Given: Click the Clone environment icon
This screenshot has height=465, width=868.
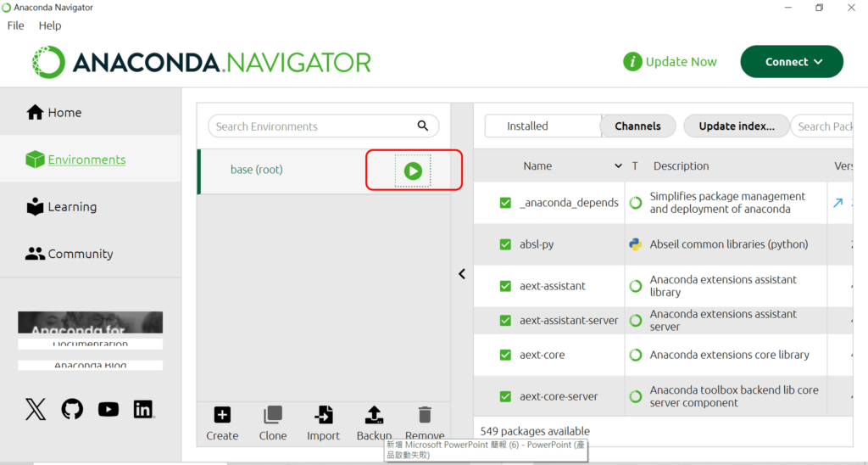Looking at the screenshot, I should pyautogui.click(x=273, y=415).
